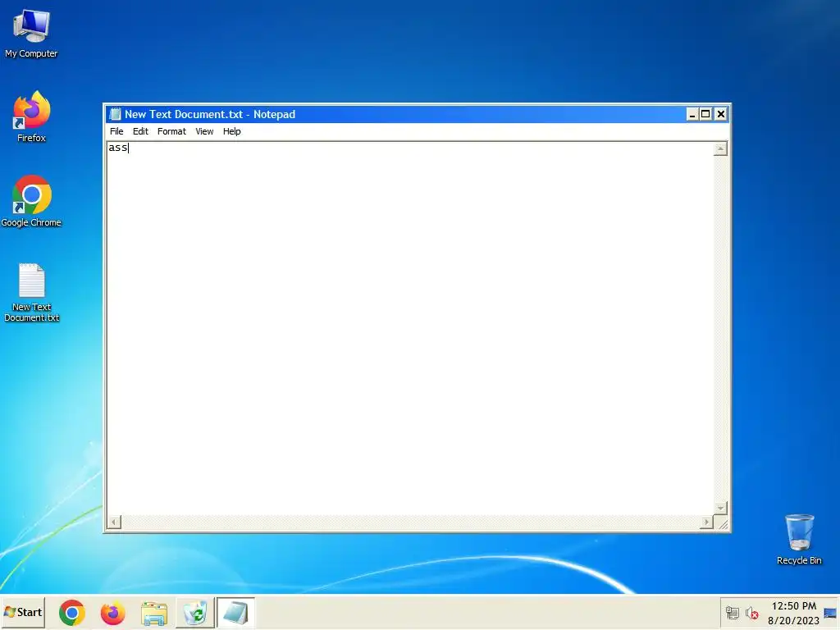Click the Notepad title bar icon
This screenshot has height=630, width=840.
pos(115,114)
